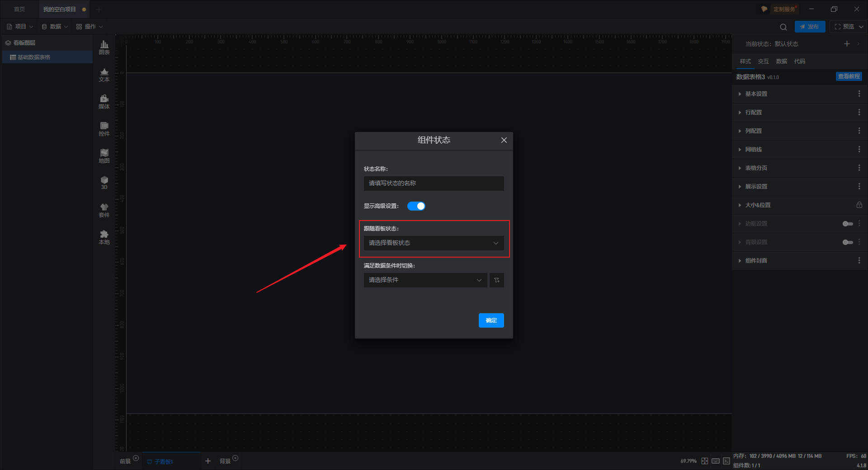Open the console terminal icon in status bar

pyautogui.click(x=726, y=461)
